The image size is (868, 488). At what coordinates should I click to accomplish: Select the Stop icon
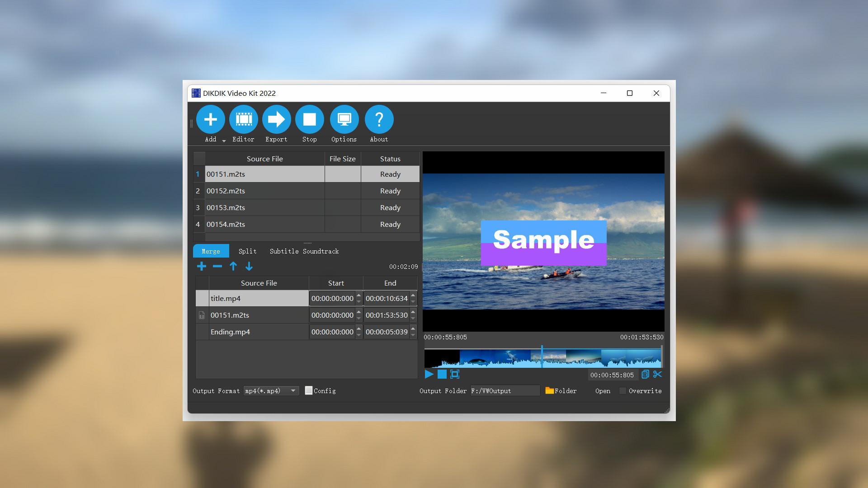tap(310, 120)
